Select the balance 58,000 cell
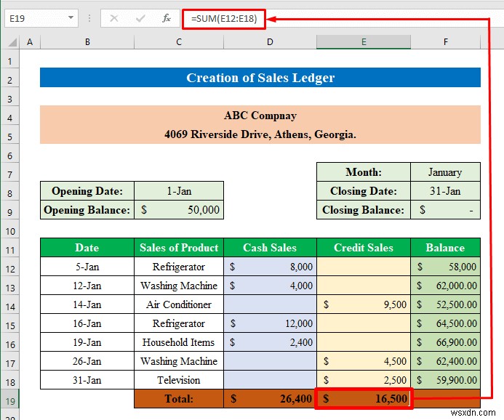The image size is (504, 420). (x=446, y=267)
